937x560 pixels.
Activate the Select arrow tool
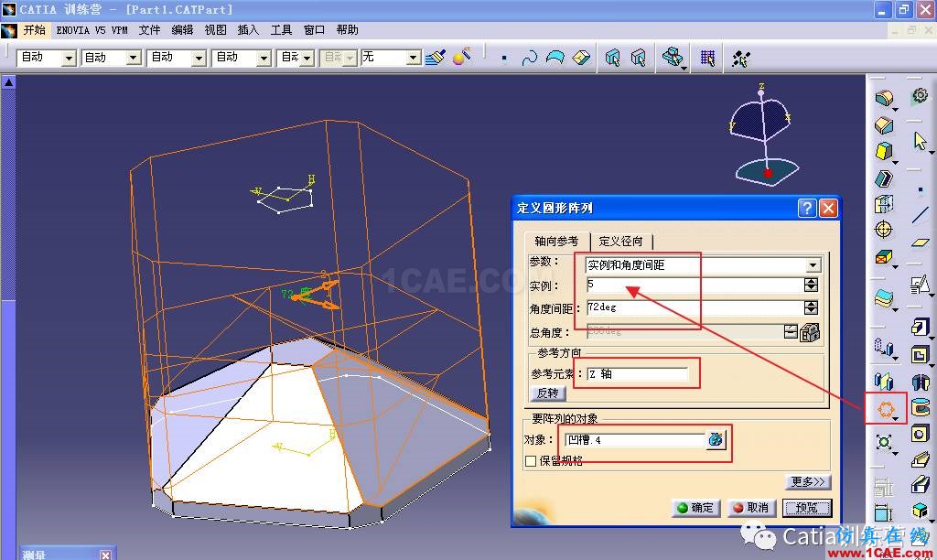921,142
